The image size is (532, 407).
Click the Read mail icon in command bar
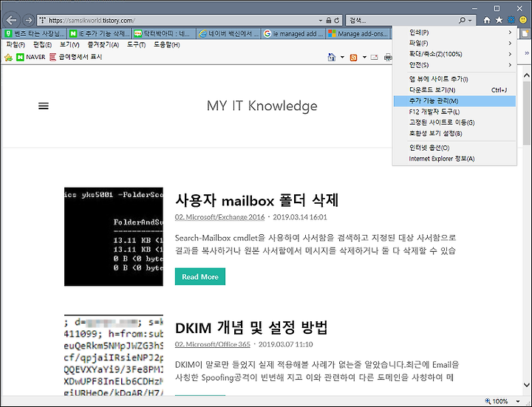tap(374, 58)
